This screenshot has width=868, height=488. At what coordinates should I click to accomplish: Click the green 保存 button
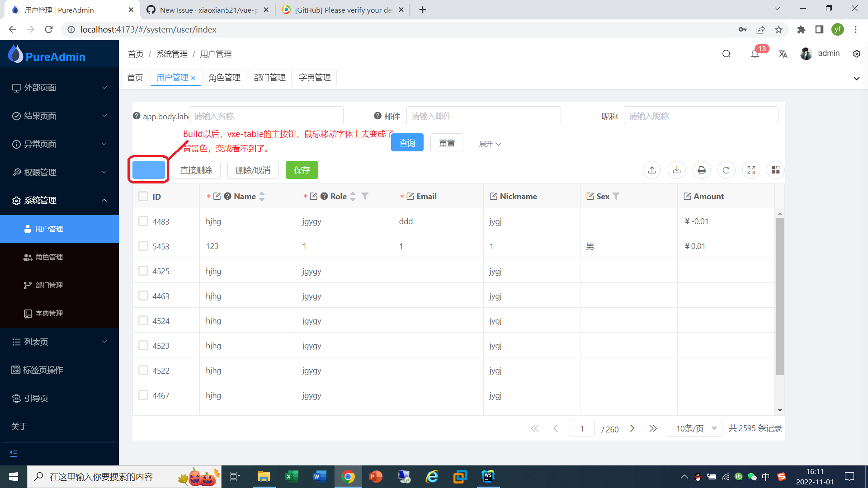point(302,170)
